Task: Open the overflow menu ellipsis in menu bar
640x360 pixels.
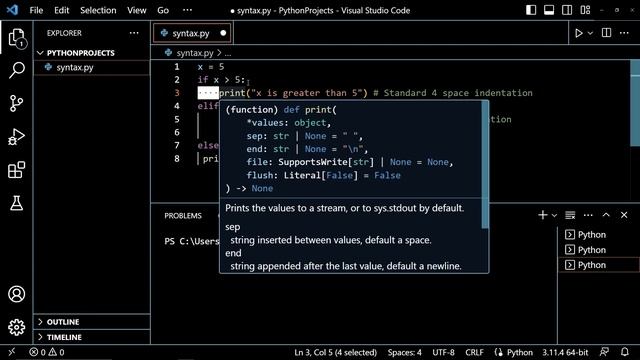Action: pyautogui.click(x=187, y=10)
